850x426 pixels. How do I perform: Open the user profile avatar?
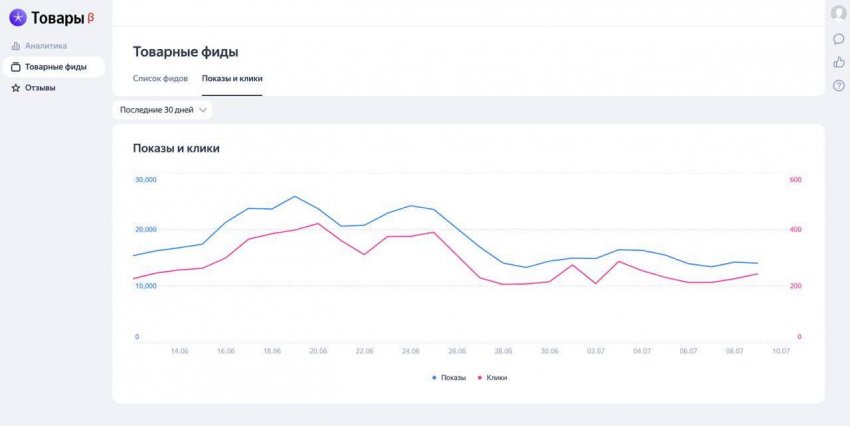(x=838, y=12)
